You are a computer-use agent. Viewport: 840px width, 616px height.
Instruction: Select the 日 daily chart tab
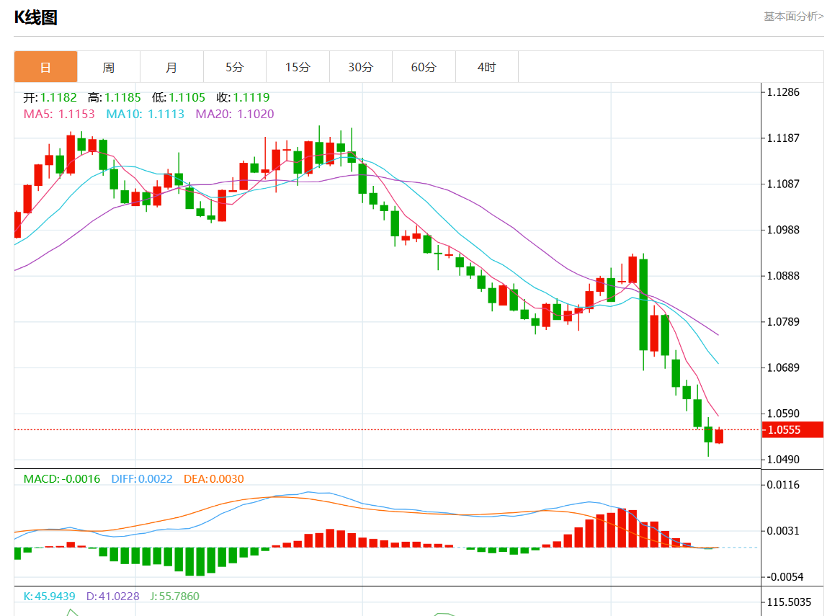pos(45,67)
